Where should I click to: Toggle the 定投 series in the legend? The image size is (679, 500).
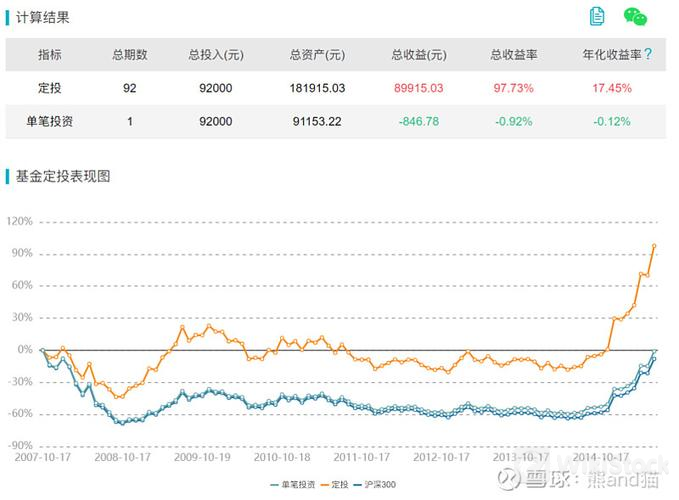pos(340,484)
